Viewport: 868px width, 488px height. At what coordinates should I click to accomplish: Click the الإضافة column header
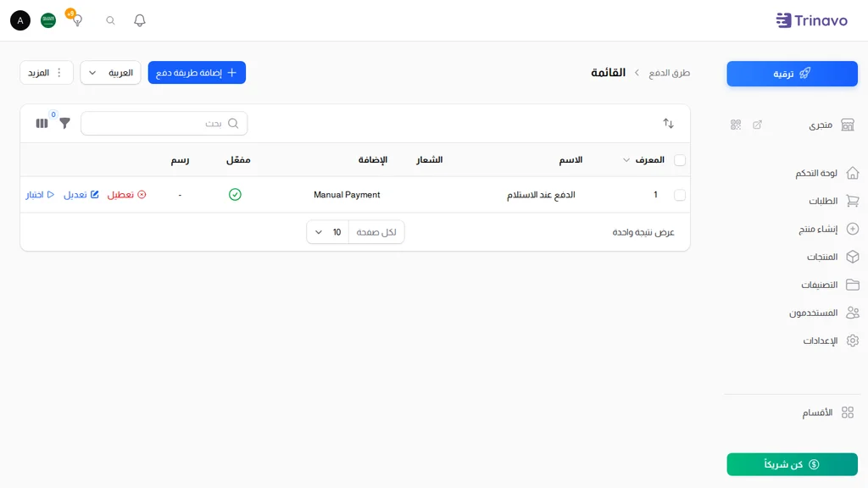[373, 160]
